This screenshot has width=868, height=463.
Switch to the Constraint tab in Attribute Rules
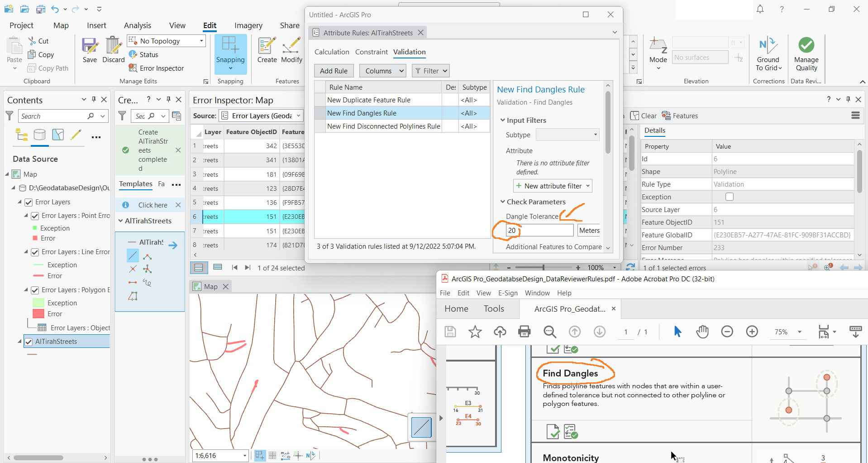[x=371, y=52]
